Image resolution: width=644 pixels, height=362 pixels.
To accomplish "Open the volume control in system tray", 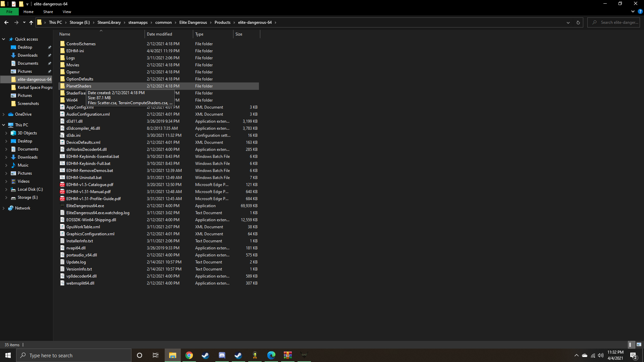I will coord(601,355).
